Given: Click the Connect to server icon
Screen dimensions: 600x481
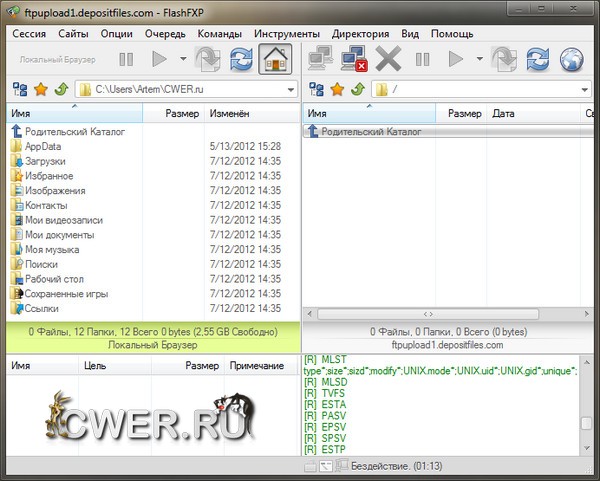Looking at the screenshot, I should click(322, 59).
